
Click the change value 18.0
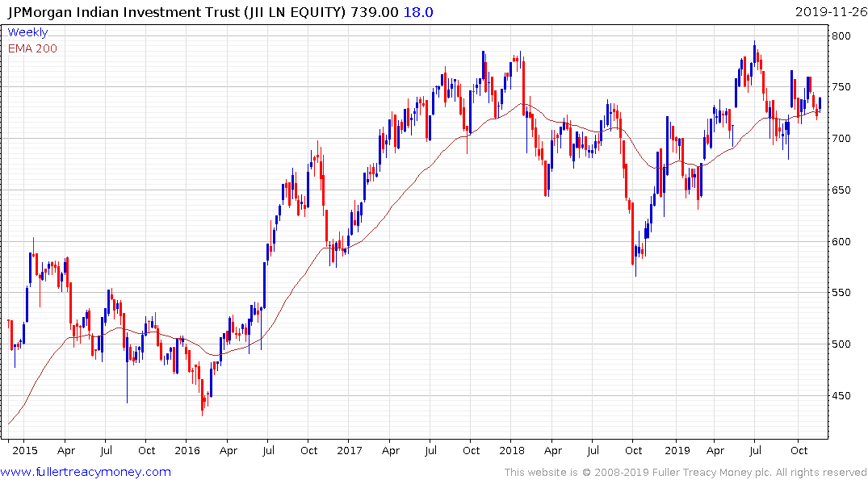[x=418, y=12]
